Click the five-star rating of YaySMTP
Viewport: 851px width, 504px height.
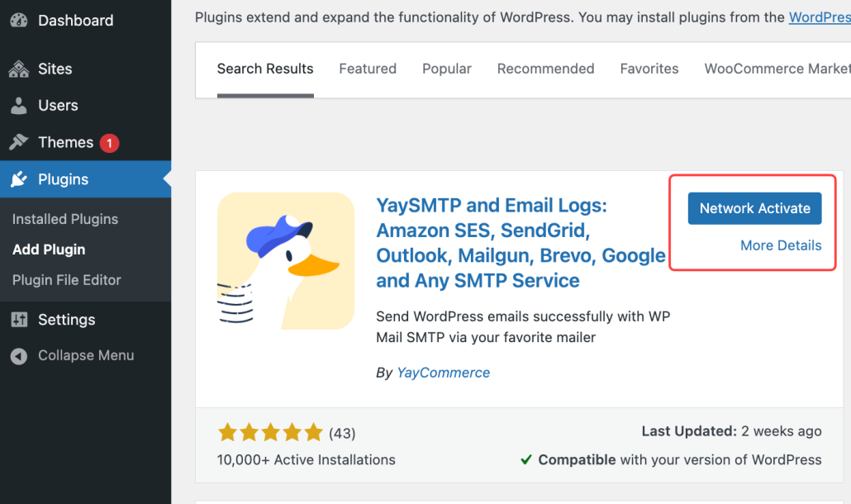271,431
